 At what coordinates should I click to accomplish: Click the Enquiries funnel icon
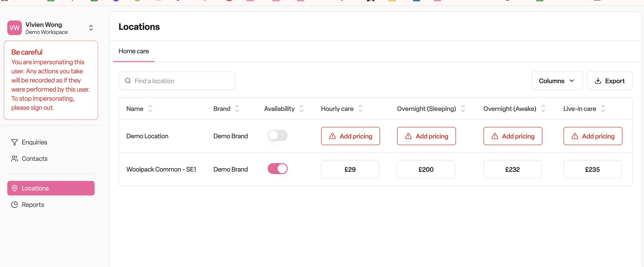(15, 142)
